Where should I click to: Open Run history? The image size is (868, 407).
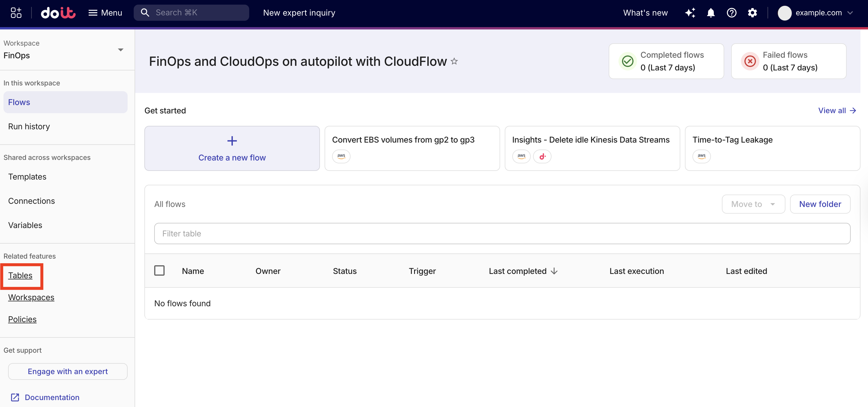(29, 126)
